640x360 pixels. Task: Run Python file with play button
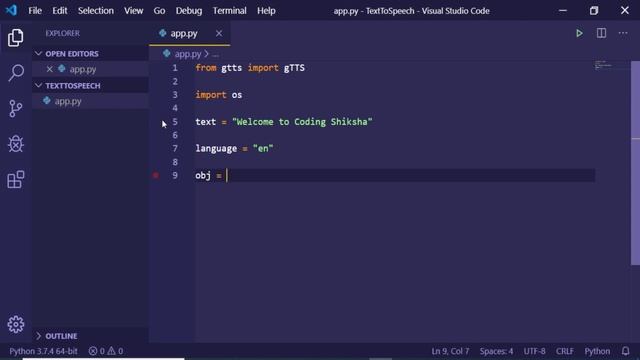point(579,33)
